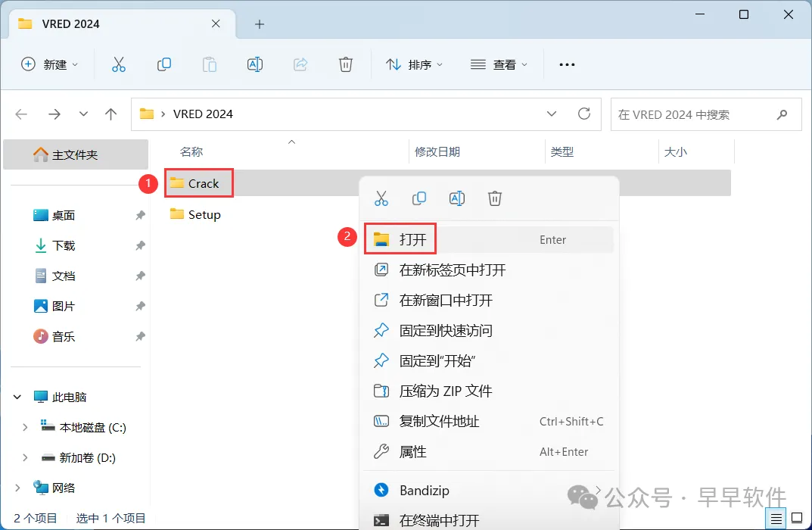Click the Cut icon in the toolbar
The height and width of the screenshot is (530, 812).
tap(119, 64)
